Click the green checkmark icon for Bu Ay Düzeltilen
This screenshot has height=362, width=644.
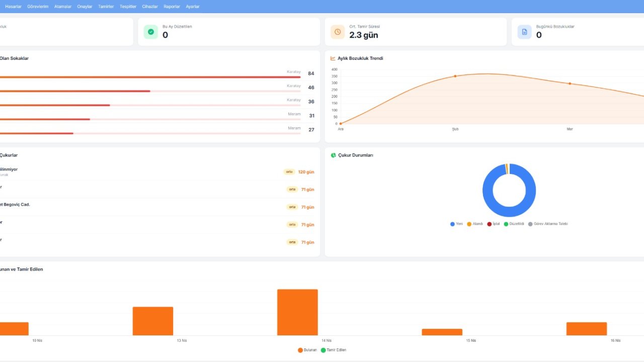click(150, 32)
